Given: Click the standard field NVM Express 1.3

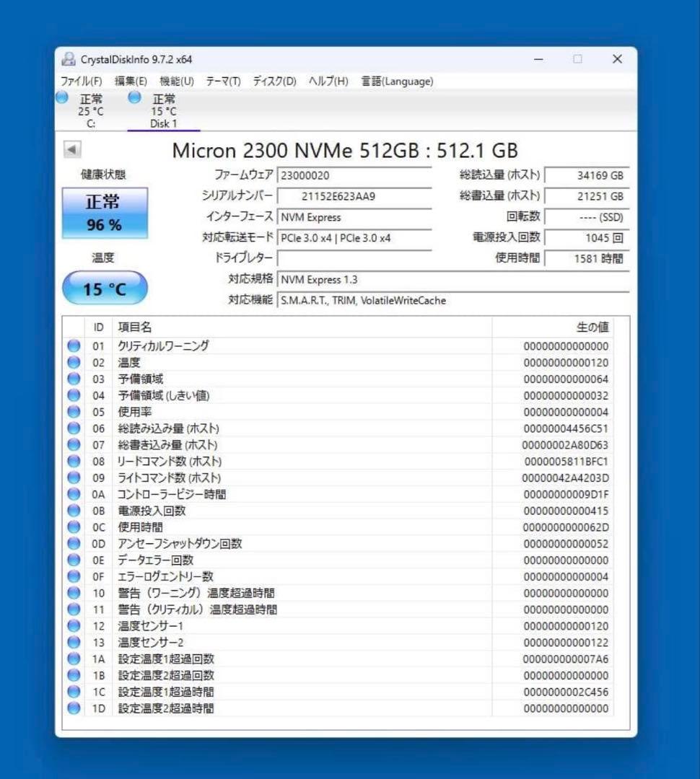Looking at the screenshot, I should [453, 279].
